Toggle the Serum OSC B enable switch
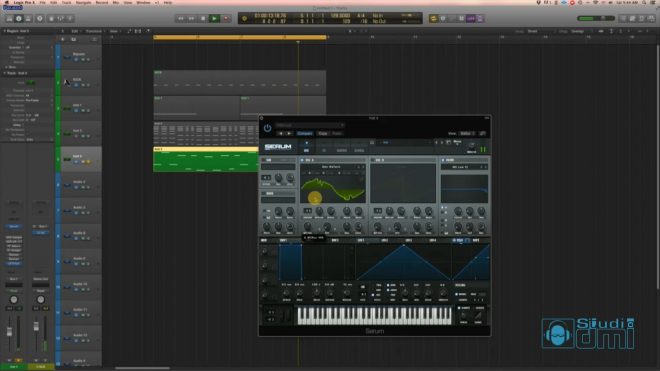660x371 pixels. pyautogui.click(x=373, y=160)
